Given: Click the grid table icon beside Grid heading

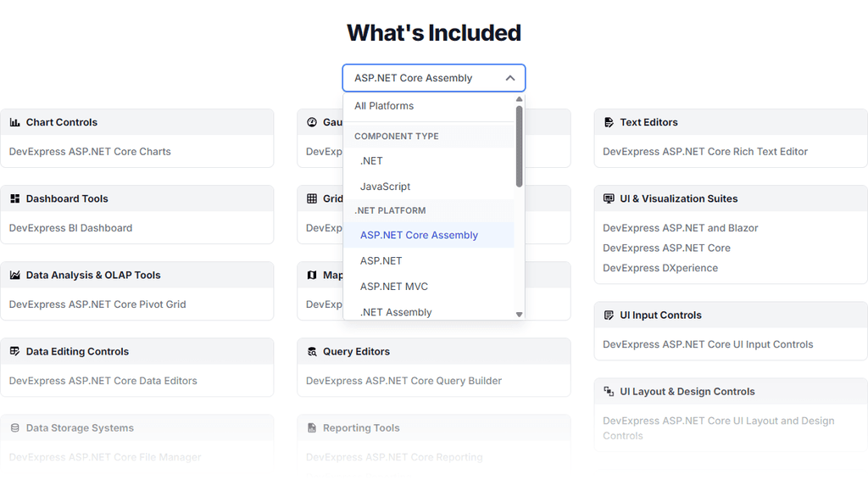Looking at the screenshot, I should [x=312, y=198].
